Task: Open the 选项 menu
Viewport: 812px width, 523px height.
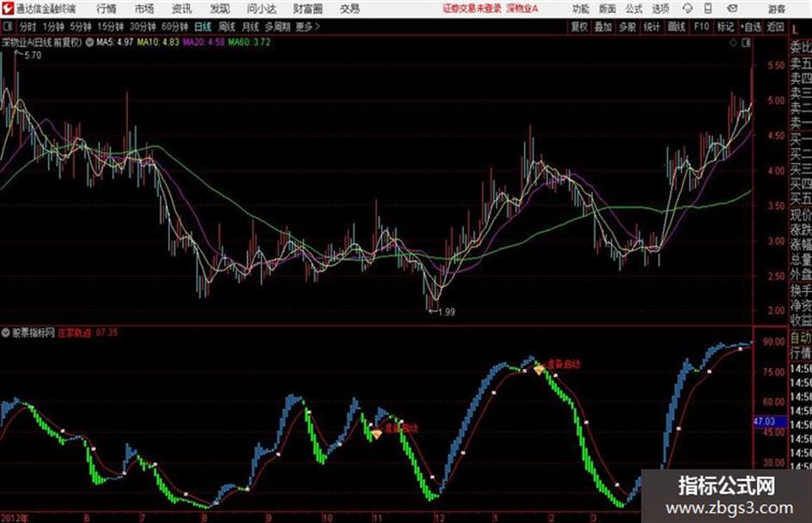Action: (x=661, y=9)
